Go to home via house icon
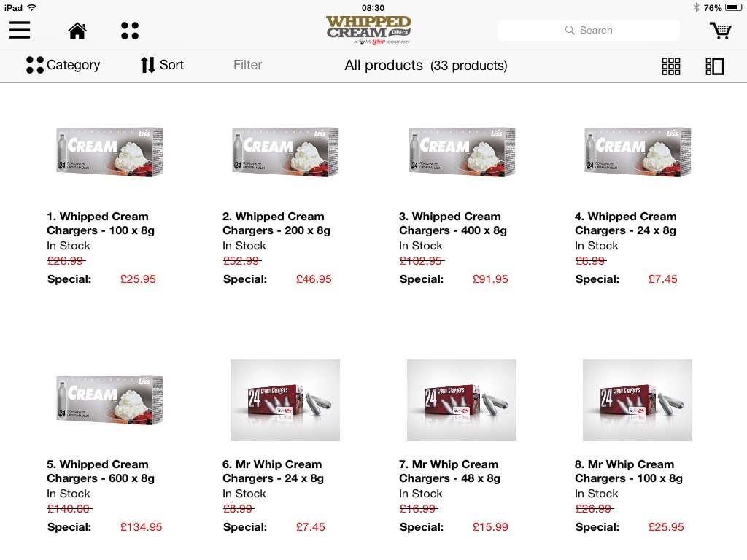The height and width of the screenshot is (560, 747). coord(77,31)
